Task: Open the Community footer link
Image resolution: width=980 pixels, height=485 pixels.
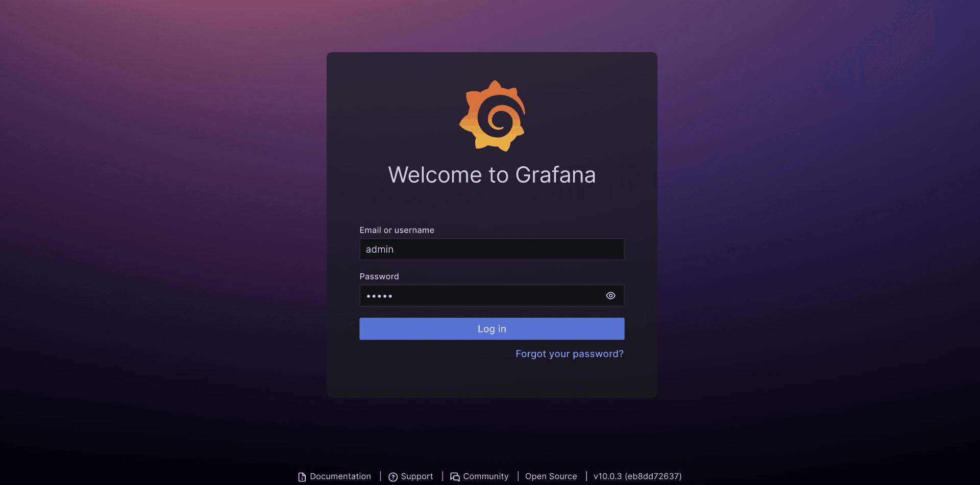Action: click(485, 476)
